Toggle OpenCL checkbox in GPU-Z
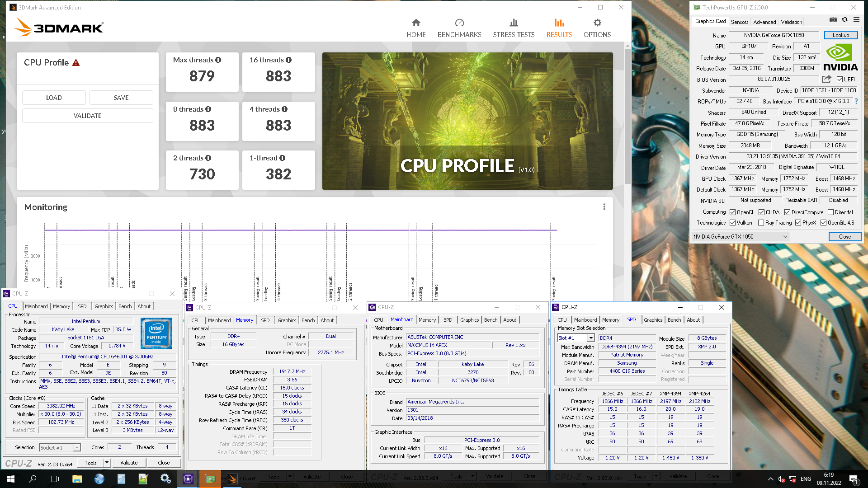Image resolution: width=868 pixels, height=488 pixels. pos(733,212)
